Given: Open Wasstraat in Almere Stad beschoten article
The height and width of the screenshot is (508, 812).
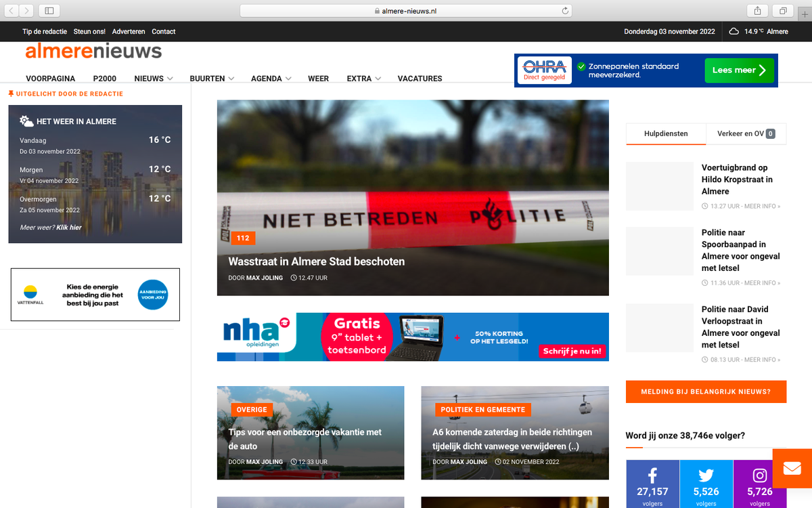Looking at the screenshot, I should click(x=317, y=261).
